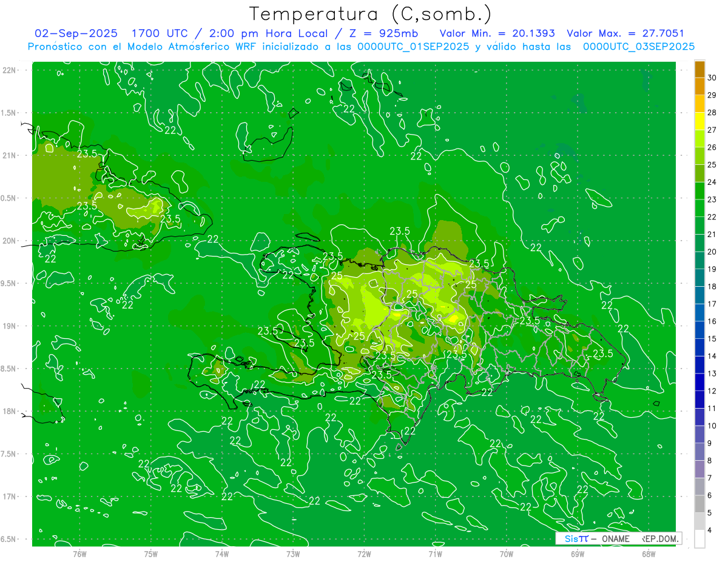Click the title 'Temperatura (C,somb.)'
Screen dimensions: 728x562
[370, 14]
